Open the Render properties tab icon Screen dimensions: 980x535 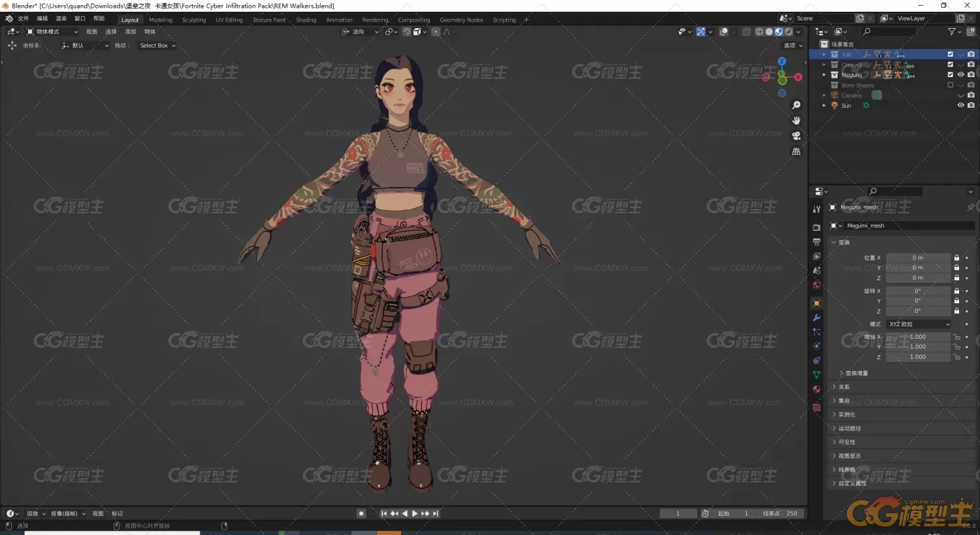pyautogui.click(x=817, y=227)
